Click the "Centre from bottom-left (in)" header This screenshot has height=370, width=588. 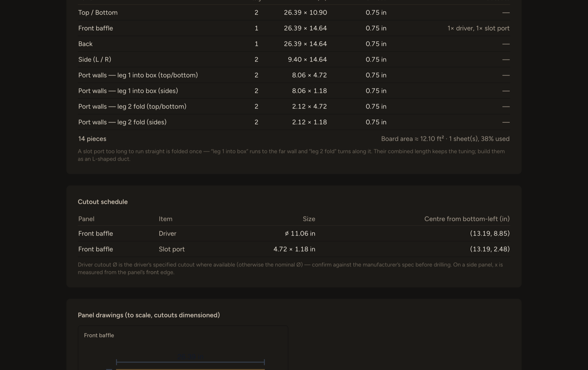pyautogui.click(x=467, y=219)
